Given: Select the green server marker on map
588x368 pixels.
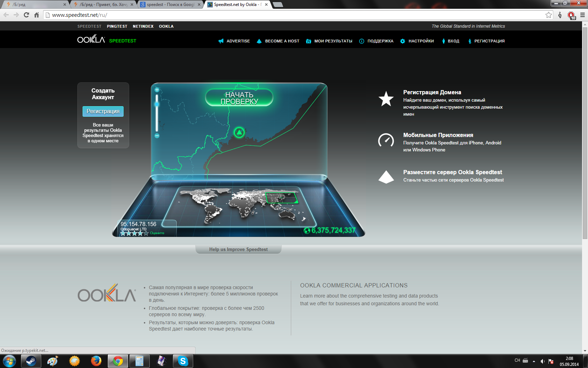Looking at the screenshot, I should [x=239, y=132].
